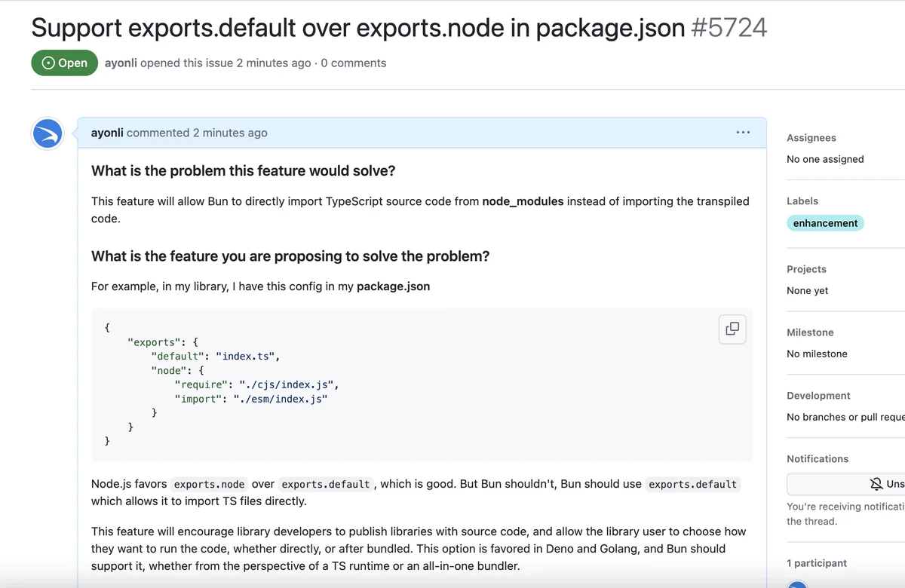
Task: Click the 'None yet' projects text
Action: [808, 290]
